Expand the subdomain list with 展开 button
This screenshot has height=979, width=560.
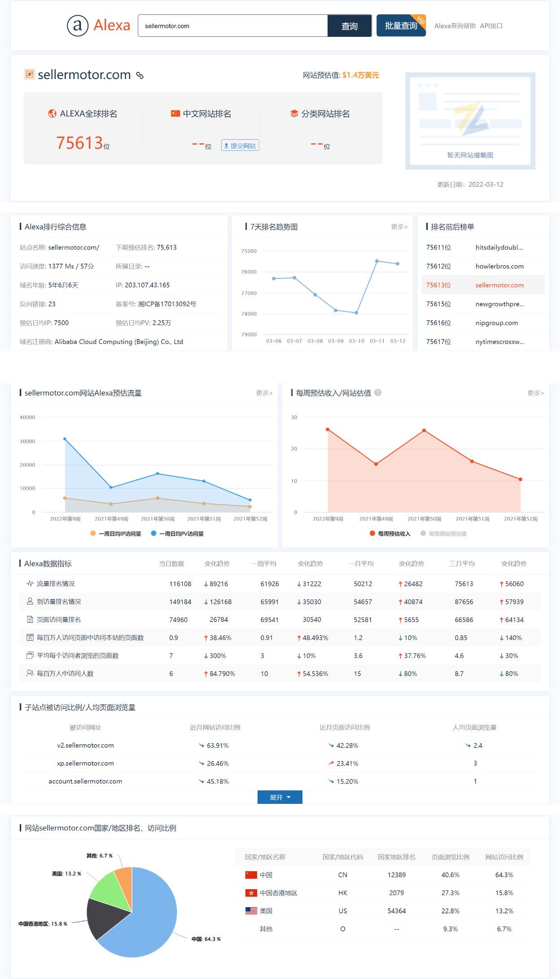click(x=280, y=797)
